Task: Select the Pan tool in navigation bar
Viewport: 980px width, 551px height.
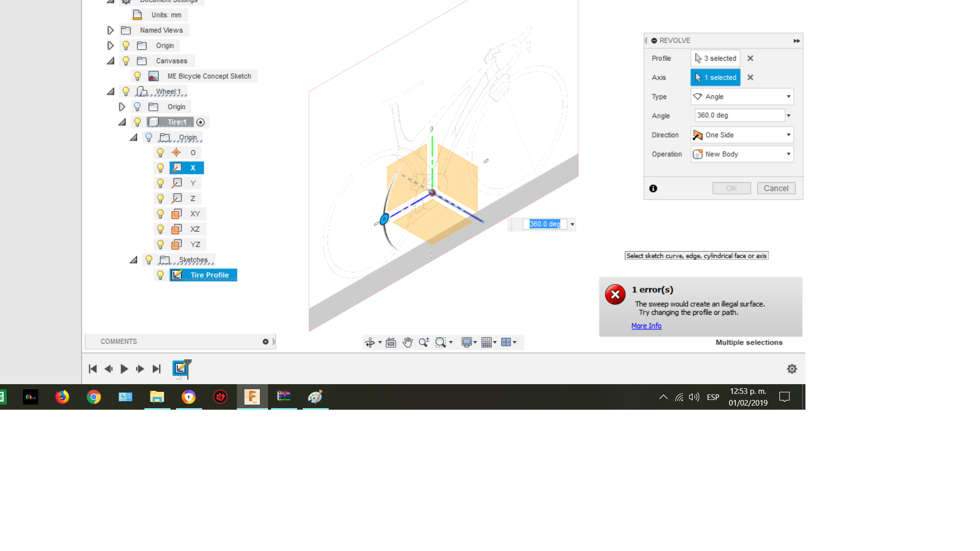Action: (x=407, y=342)
